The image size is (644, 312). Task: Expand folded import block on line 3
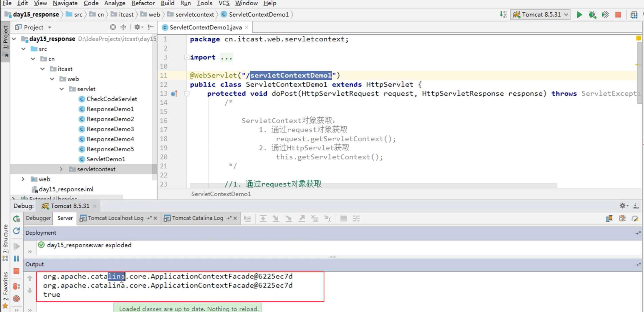point(187,57)
